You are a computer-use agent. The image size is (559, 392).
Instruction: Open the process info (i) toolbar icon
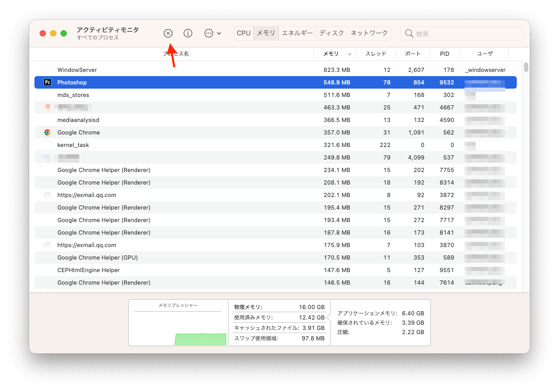[x=188, y=33]
